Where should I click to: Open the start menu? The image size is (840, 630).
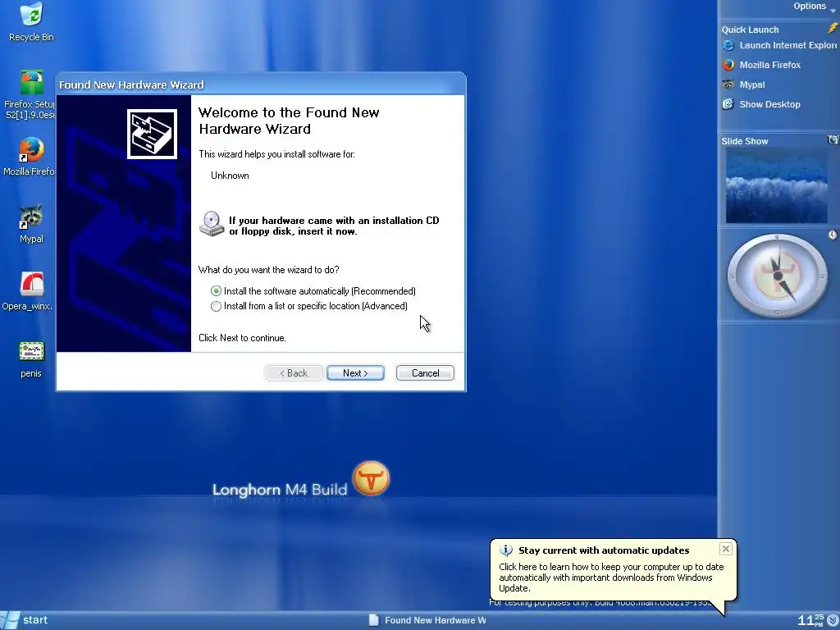click(x=25, y=620)
